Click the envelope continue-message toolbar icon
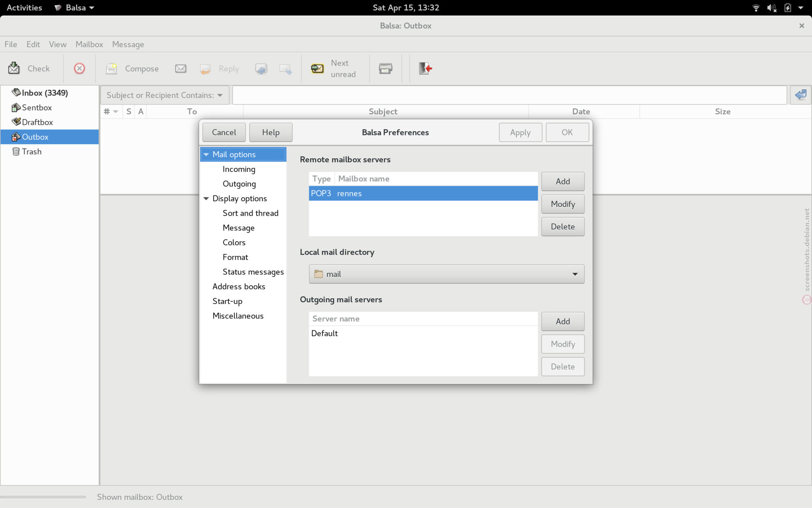This screenshot has width=812, height=508. coord(181,68)
